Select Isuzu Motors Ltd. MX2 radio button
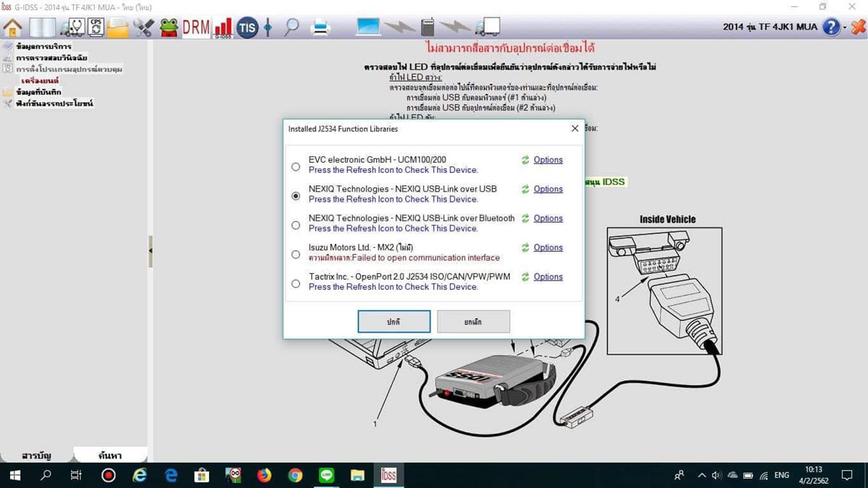This screenshot has height=488, width=868. point(296,254)
